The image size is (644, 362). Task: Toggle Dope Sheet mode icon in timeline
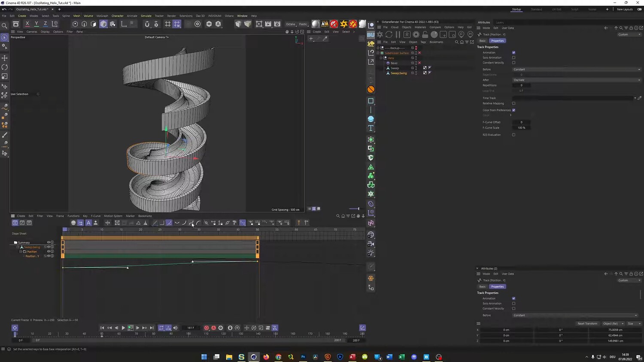click(x=15, y=223)
